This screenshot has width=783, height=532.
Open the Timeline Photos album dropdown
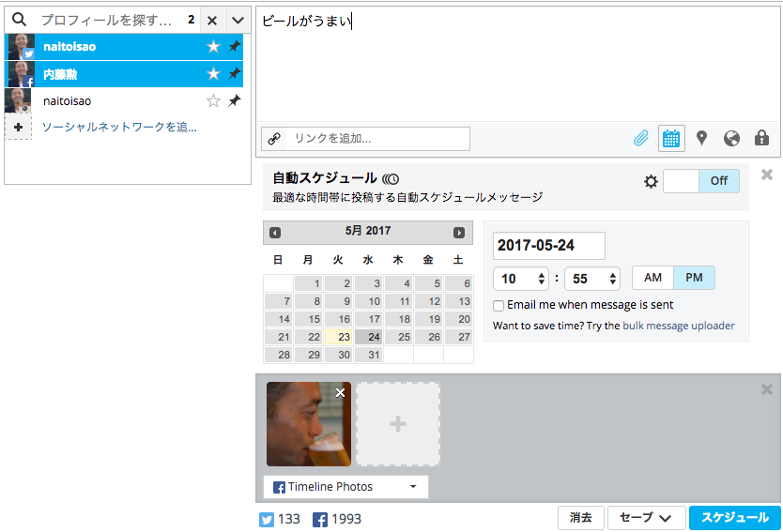tap(345, 487)
